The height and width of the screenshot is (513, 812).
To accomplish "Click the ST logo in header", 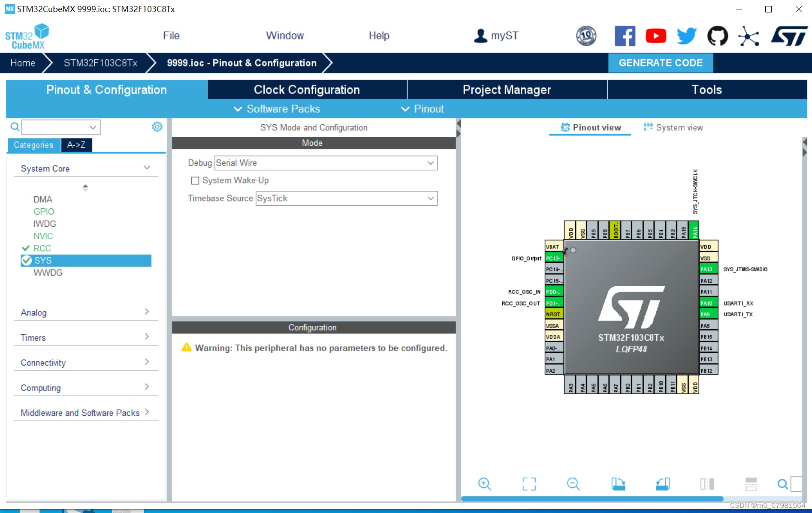I will tap(789, 36).
